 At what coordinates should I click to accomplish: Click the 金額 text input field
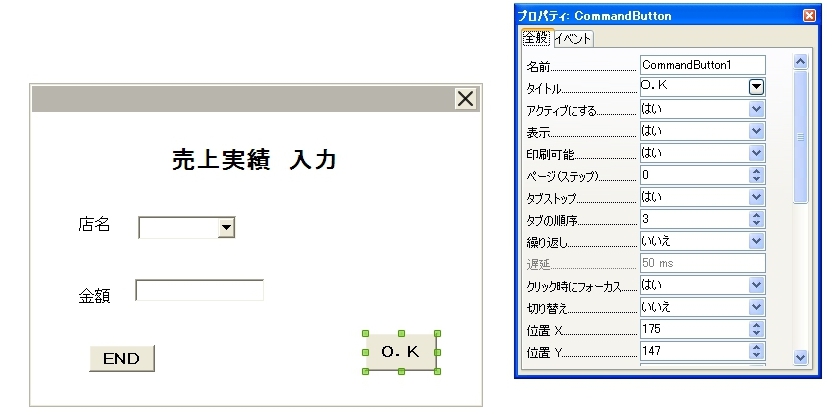(x=199, y=291)
